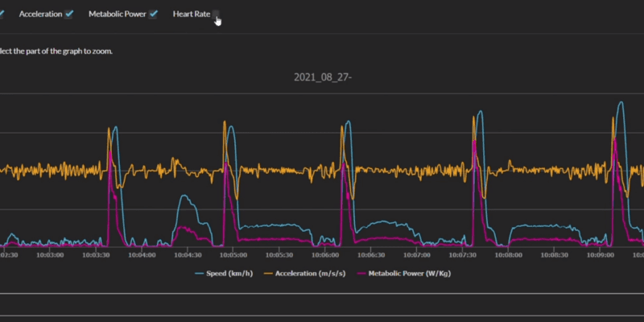Enable the Heart Rate checkbox
The image size is (644, 322).
216,14
